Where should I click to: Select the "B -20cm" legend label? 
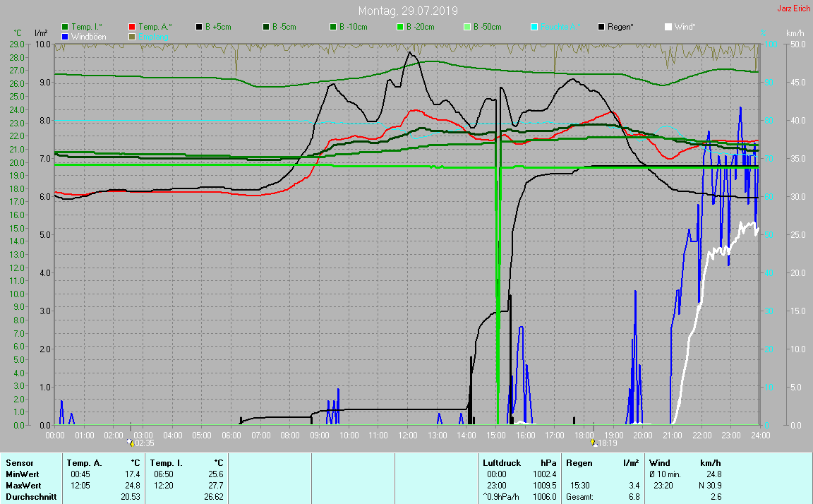point(421,27)
